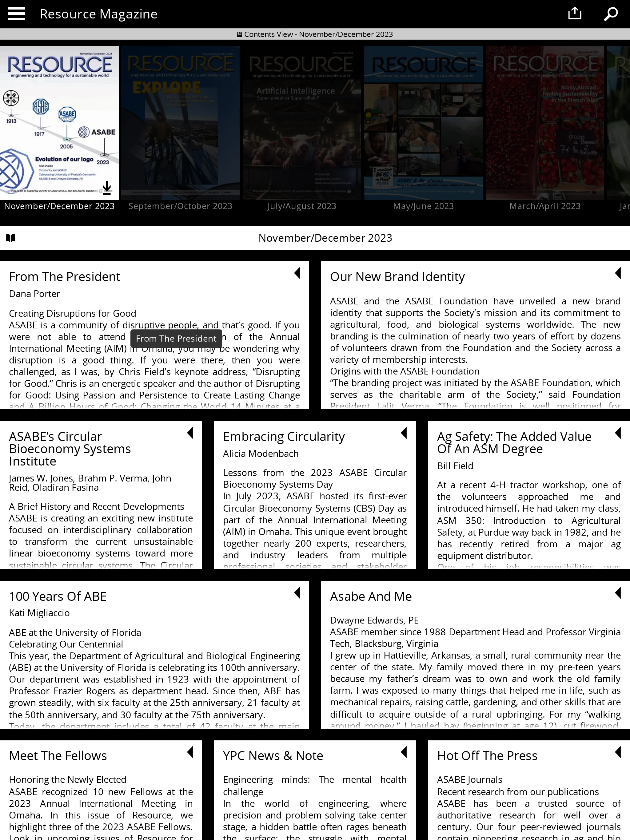Open the November/December 2023 tab
The width and height of the screenshot is (630, 840).
59,206
